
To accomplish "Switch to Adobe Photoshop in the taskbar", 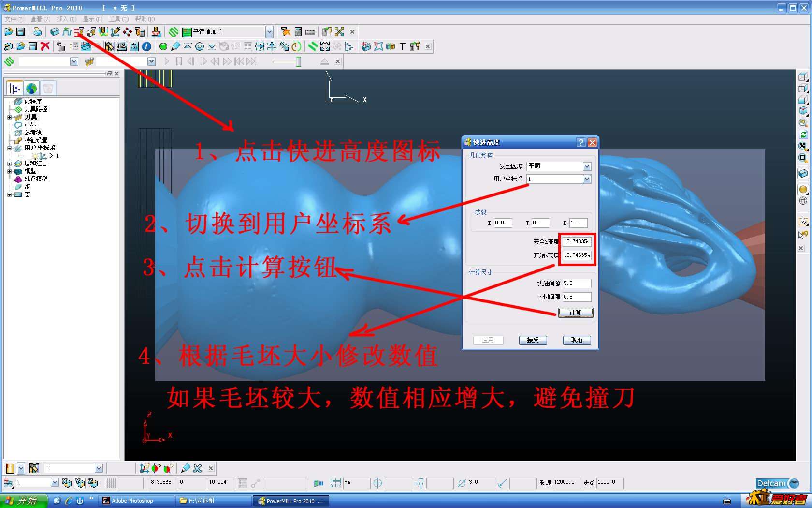I will coord(136,501).
